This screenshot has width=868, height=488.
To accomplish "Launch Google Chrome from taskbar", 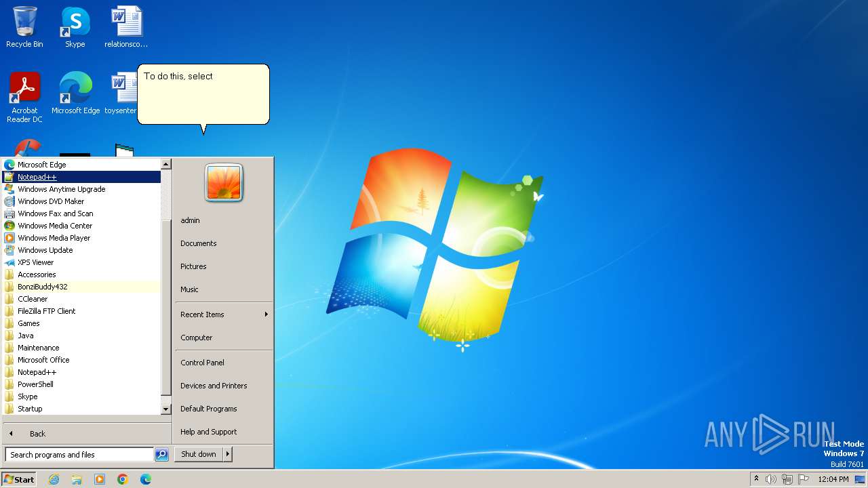I will 123,479.
